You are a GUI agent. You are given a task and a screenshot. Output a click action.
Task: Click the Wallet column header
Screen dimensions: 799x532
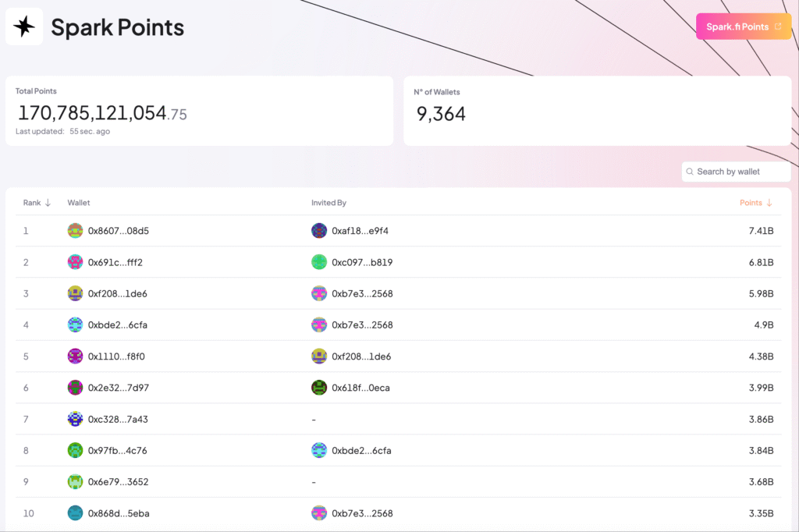click(79, 203)
